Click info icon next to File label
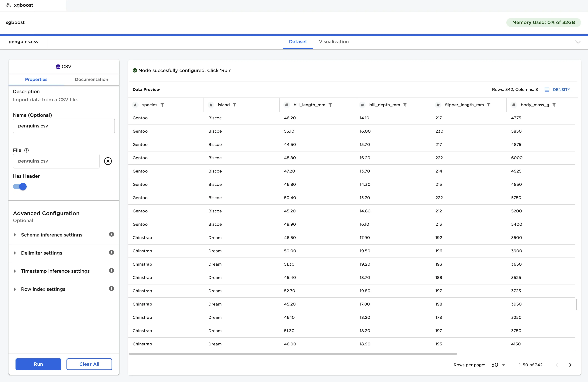The width and height of the screenshot is (588, 382). pos(26,150)
